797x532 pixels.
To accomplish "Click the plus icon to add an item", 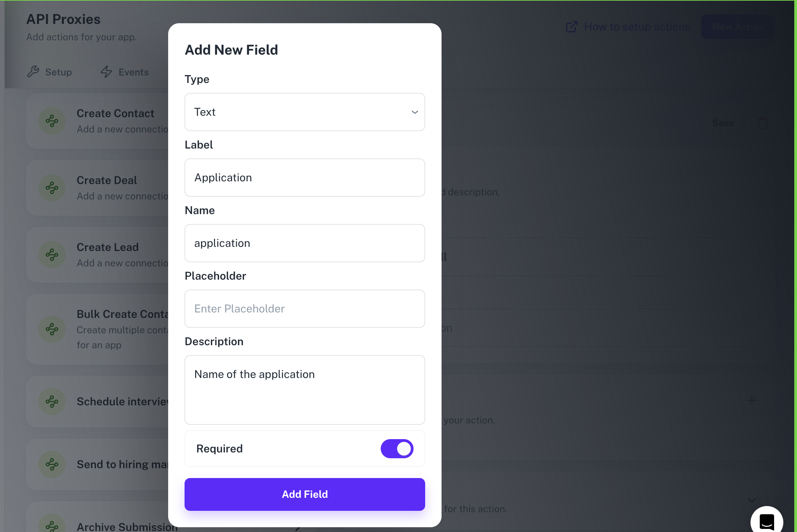I will 752,400.
